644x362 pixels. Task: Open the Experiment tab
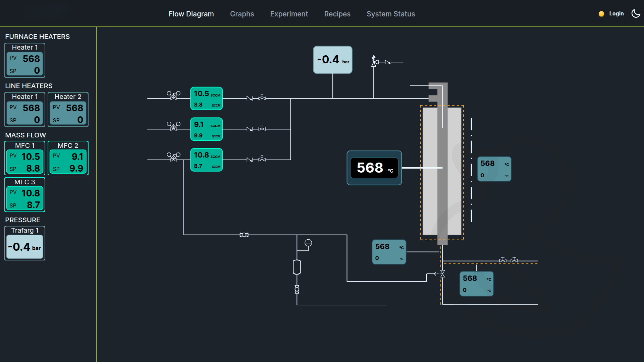point(289,14)
